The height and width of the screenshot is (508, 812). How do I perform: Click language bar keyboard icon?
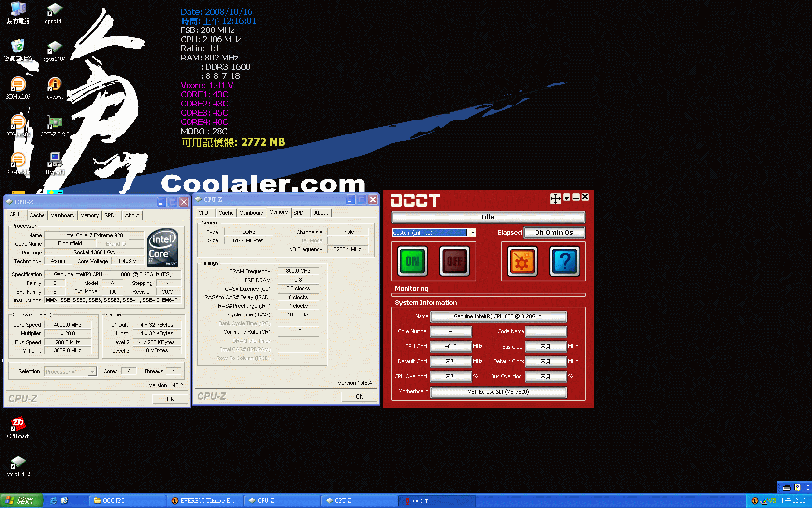[787, 488]
